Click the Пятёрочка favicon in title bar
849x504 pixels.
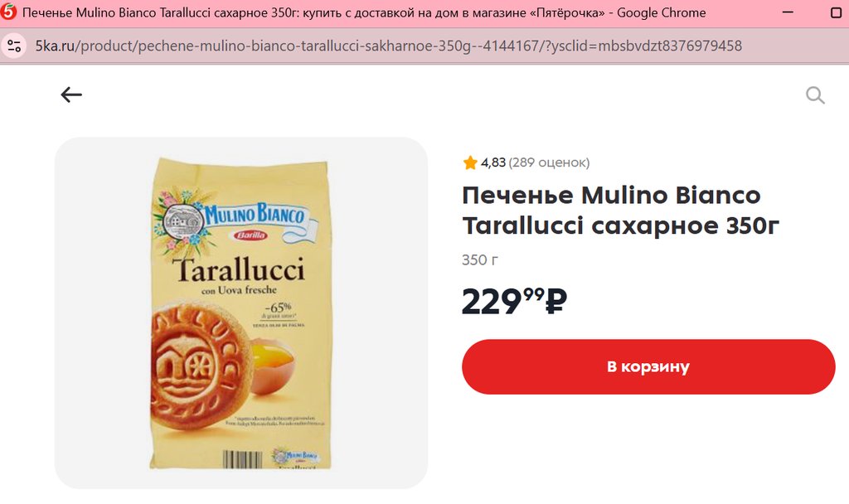(x=8, y=12)
